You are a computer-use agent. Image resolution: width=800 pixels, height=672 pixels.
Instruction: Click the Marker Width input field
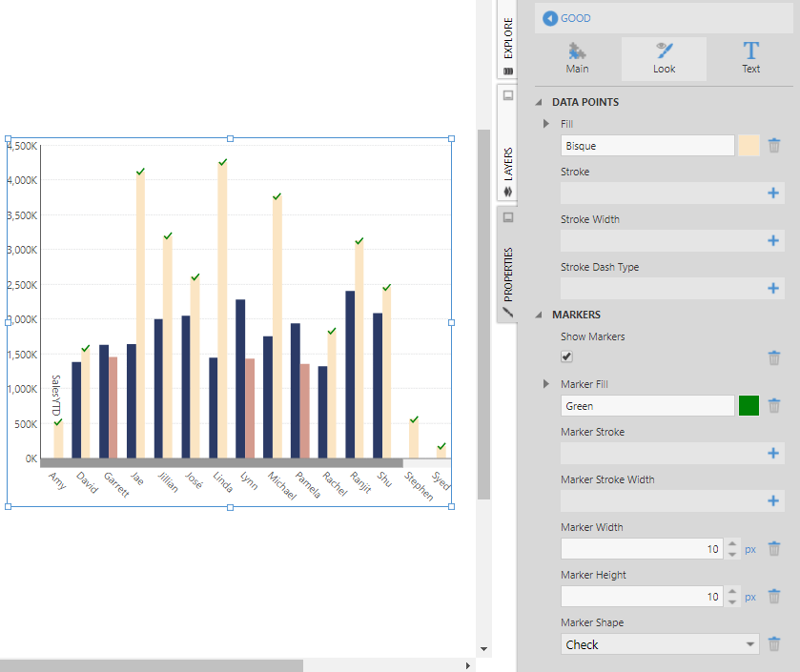(641, 549)
